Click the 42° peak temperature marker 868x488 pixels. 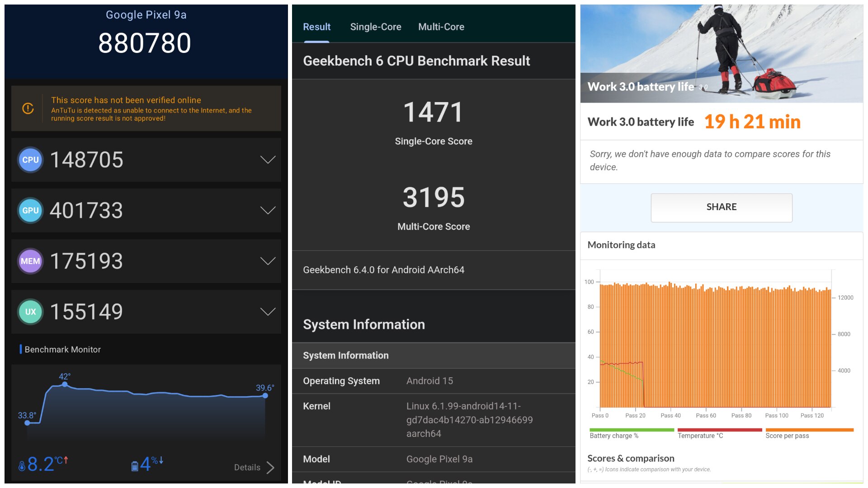pos(65,385)
